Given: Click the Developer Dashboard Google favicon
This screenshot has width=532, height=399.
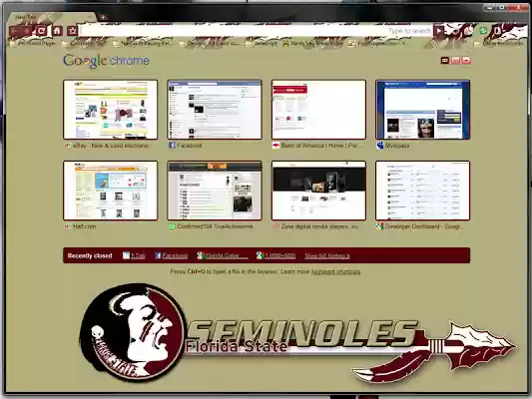Looking at the screenshot, I should (x=380, y=226).
